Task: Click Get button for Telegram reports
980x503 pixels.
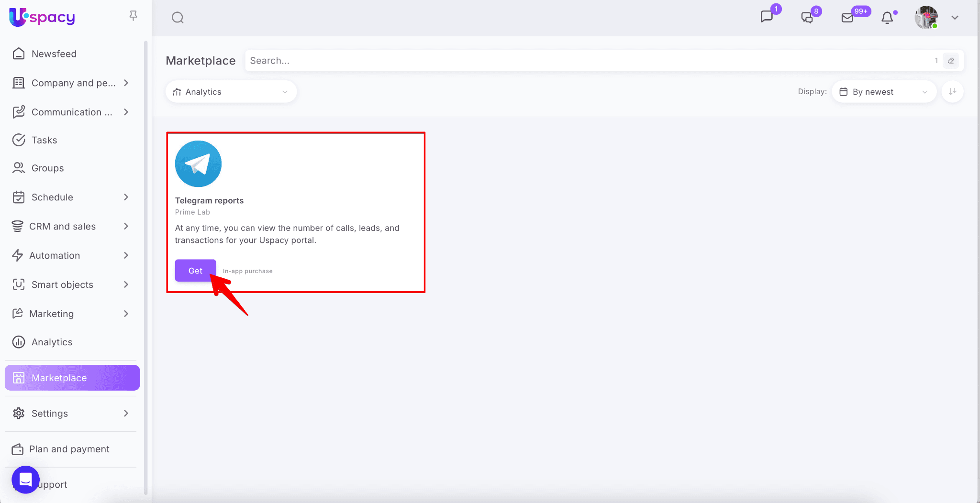Action: (x=195, y=271)
